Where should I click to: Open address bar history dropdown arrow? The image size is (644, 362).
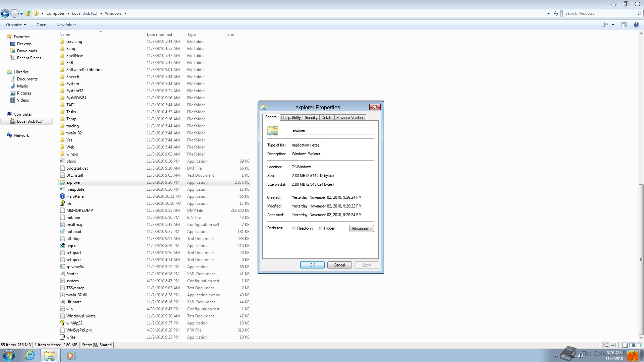pyautogui.click(x=548, y=14)
